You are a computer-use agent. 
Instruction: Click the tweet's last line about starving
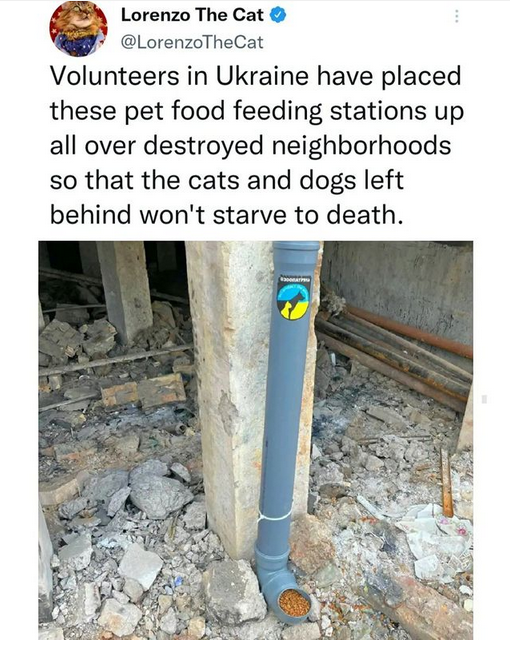(x=226, y=215)
